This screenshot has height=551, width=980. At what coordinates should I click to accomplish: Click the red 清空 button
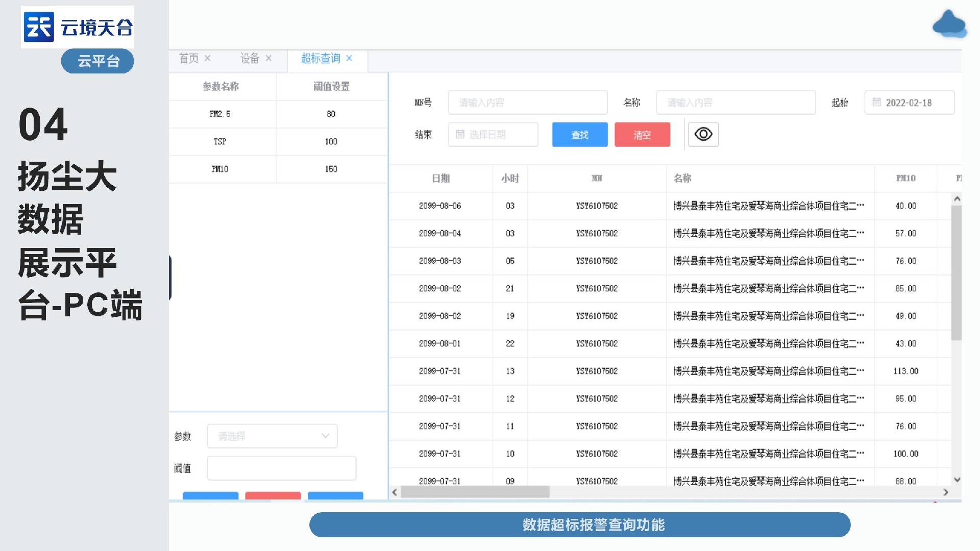[x=642, y=135]
